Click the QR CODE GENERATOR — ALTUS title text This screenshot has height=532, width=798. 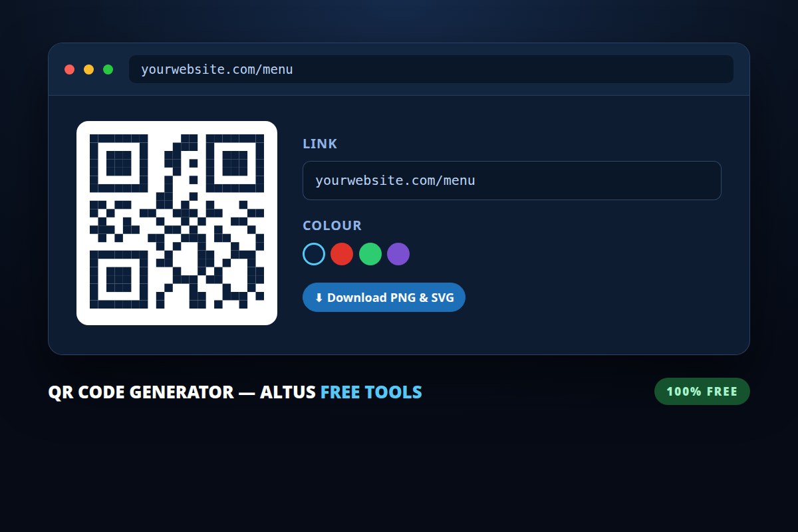pyautogui.click(x=182, y=392)
